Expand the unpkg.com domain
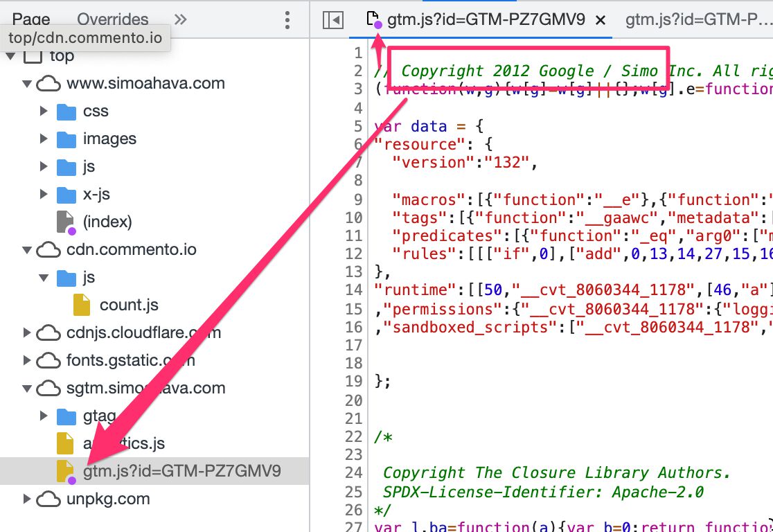 coord(27,499)
